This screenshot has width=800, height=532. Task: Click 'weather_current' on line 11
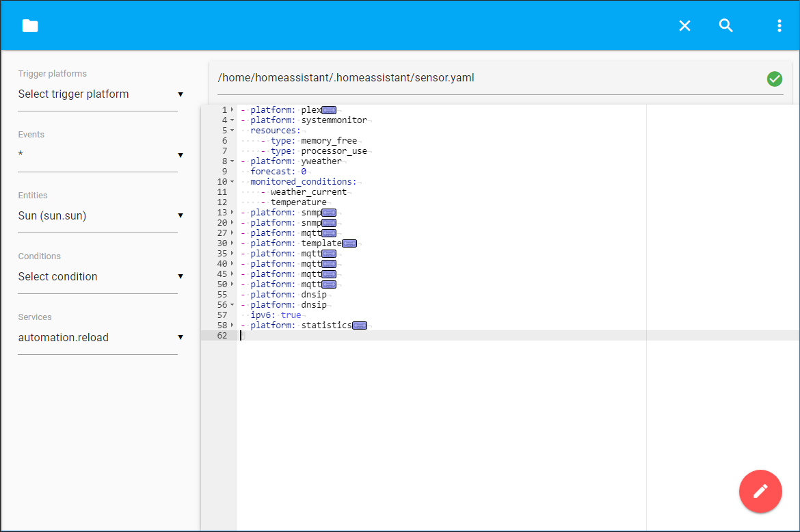308,191
